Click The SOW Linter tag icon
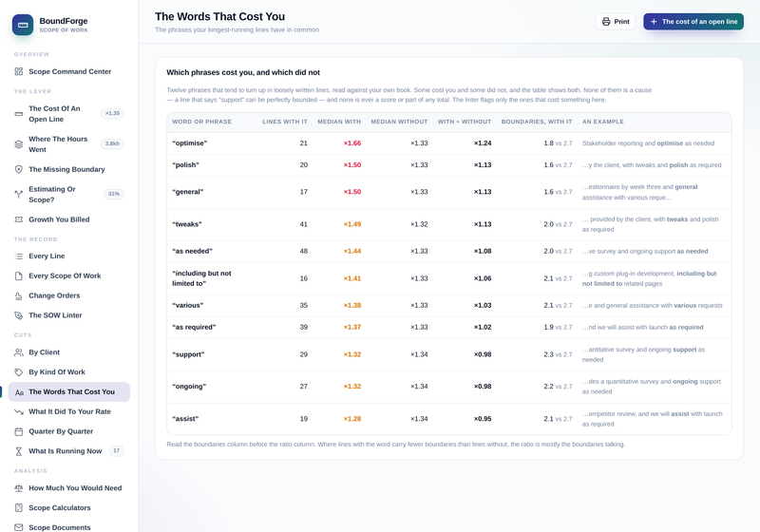760x532 pixels. click(x=18, y=315)
